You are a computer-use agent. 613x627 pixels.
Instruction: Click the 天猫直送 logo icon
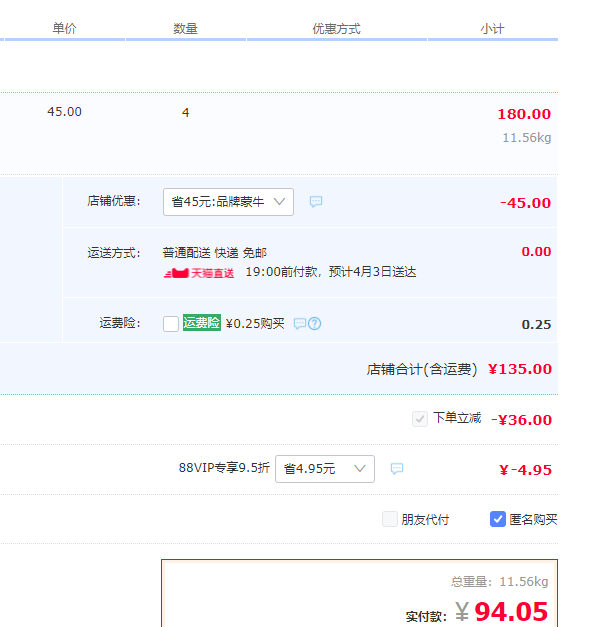pos(199,272)
